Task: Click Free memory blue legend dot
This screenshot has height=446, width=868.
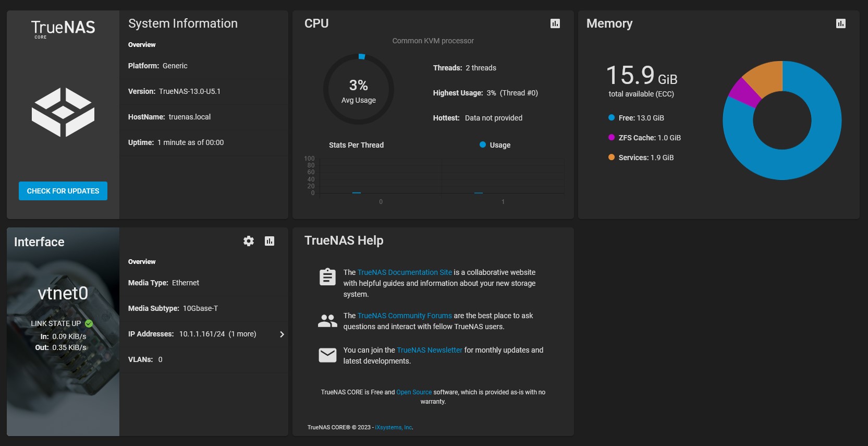Action: coord(612,117)
